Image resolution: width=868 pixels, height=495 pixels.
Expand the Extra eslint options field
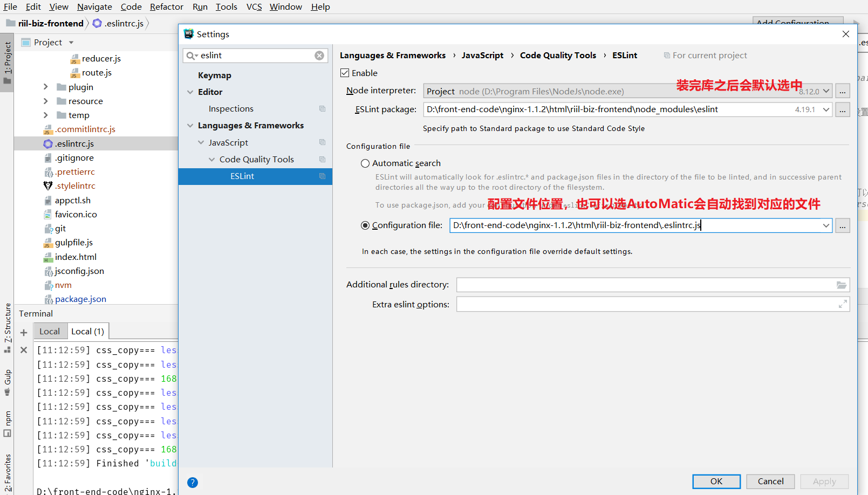tap(842, 305)
